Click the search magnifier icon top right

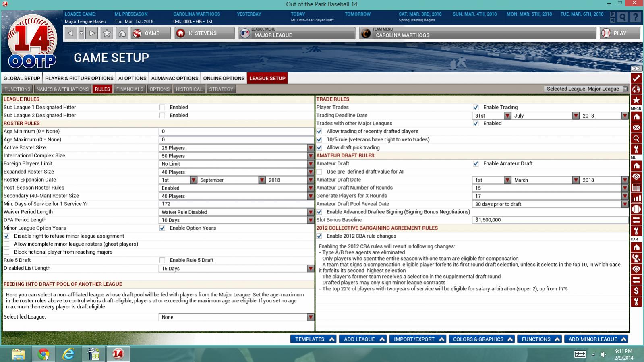pyautogui.click(x=623, y=17)
